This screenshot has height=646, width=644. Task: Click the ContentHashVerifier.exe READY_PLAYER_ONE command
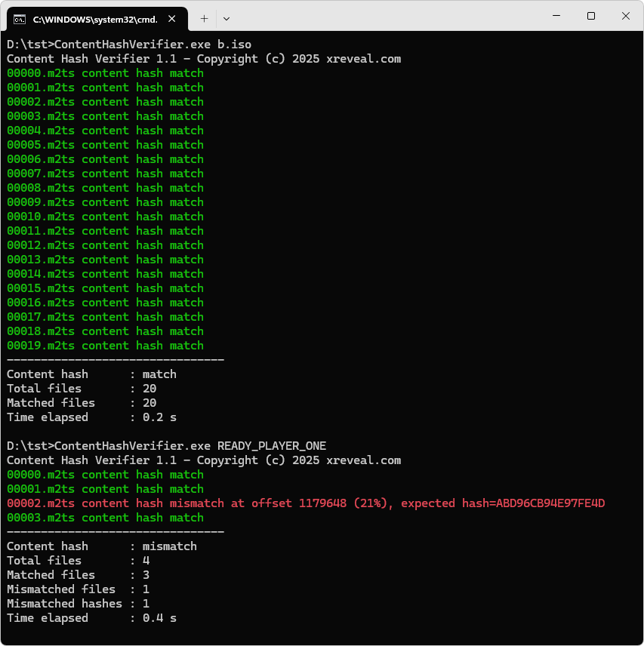tap(166, 446)
